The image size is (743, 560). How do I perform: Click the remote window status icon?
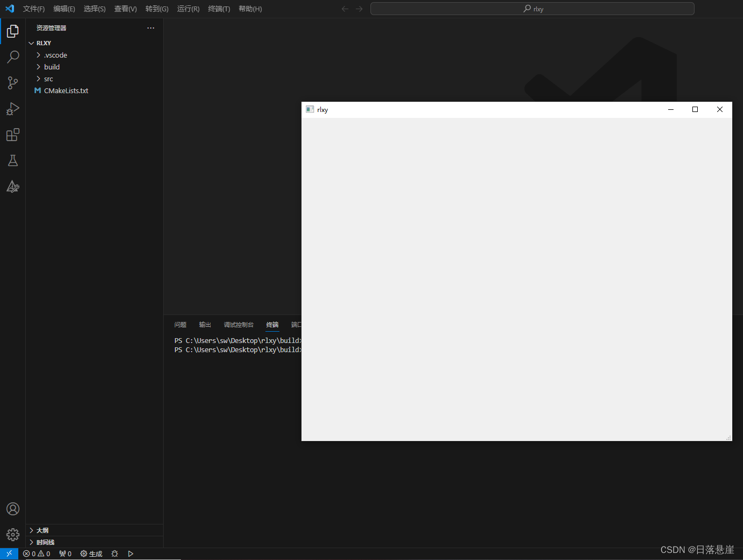tap(9, 554)
